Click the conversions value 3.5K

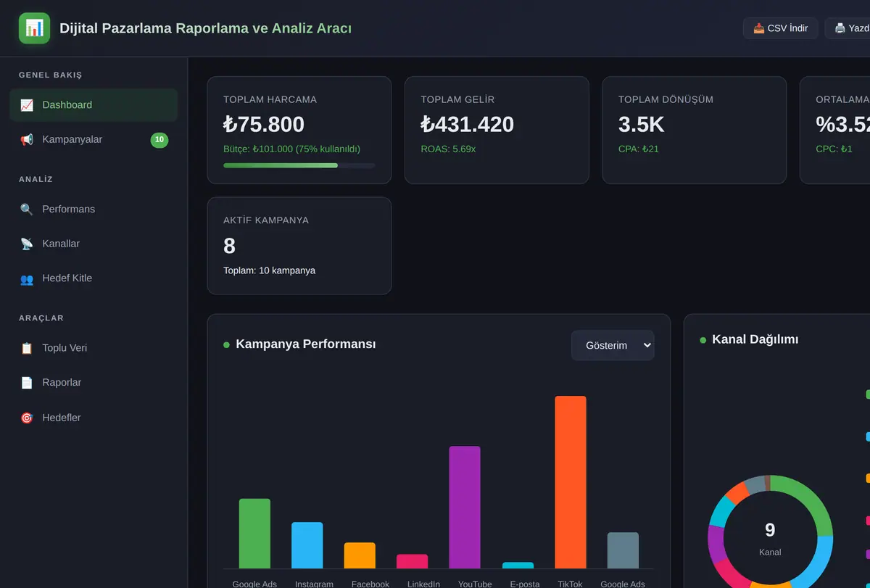tap(642, 125)
